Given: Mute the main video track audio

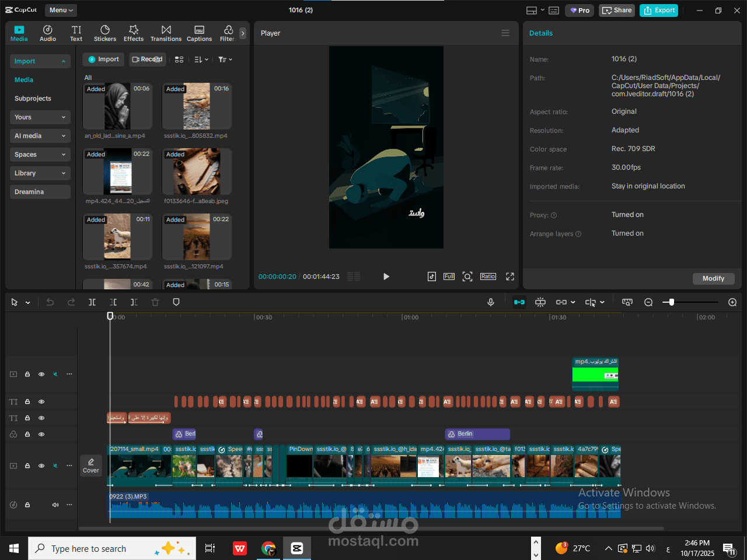Looking at the screenshot, I should (55, 466).
